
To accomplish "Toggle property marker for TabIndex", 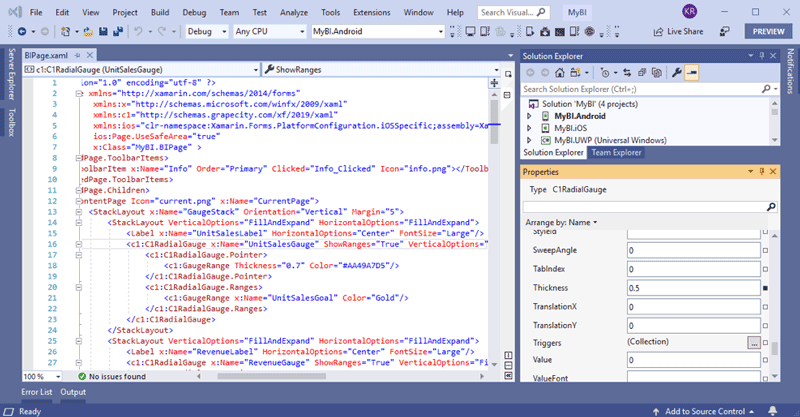I will click(x=765, y=269).
